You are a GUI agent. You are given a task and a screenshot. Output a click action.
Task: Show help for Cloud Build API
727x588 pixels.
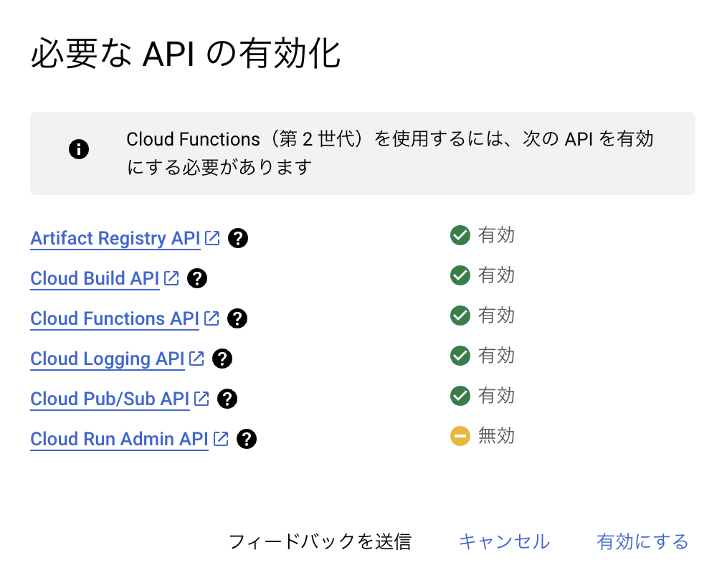pos(197,278)
